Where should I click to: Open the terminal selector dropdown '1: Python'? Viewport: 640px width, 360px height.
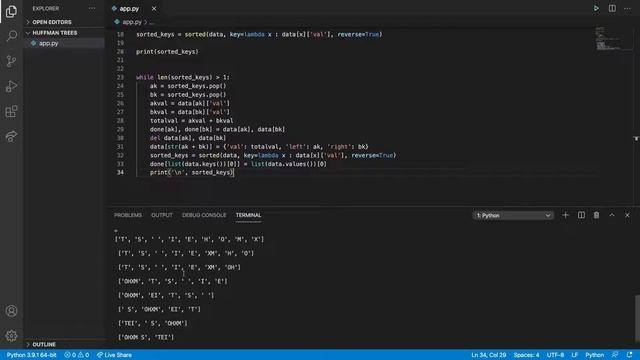(513, 216)
